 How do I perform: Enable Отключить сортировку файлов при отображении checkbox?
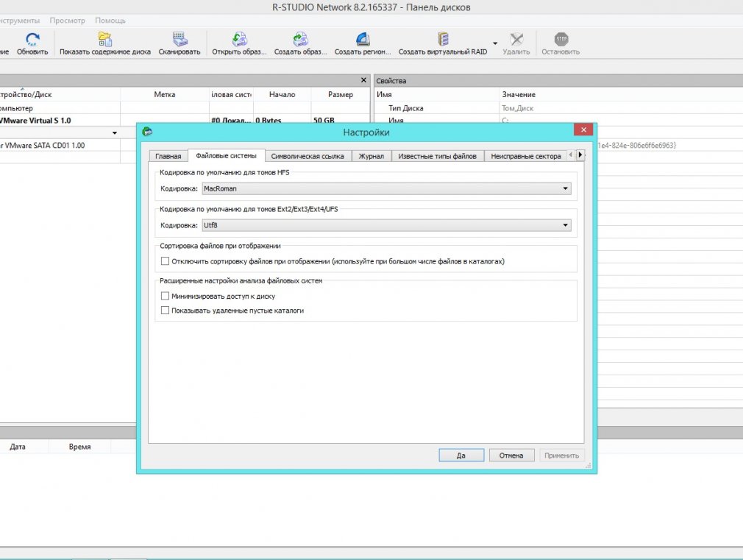(165, 261)
